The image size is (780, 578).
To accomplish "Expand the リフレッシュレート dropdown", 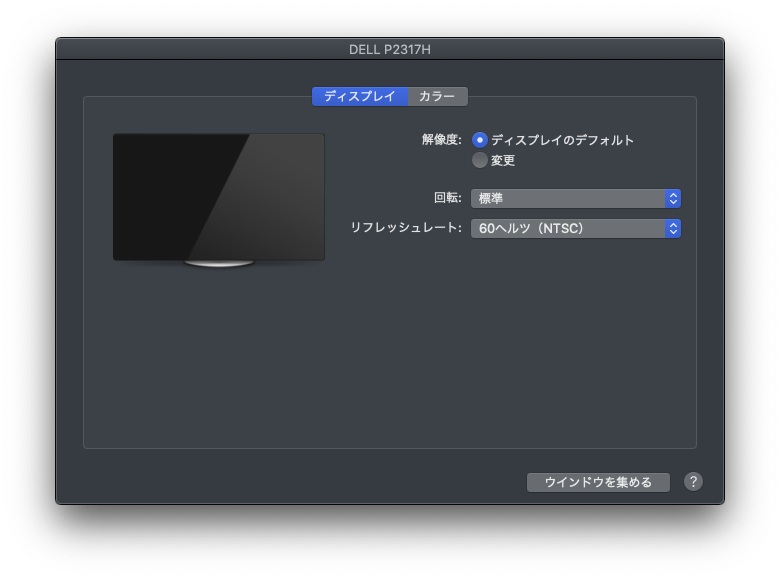I will pyautogui.click(x=576, y=228).
